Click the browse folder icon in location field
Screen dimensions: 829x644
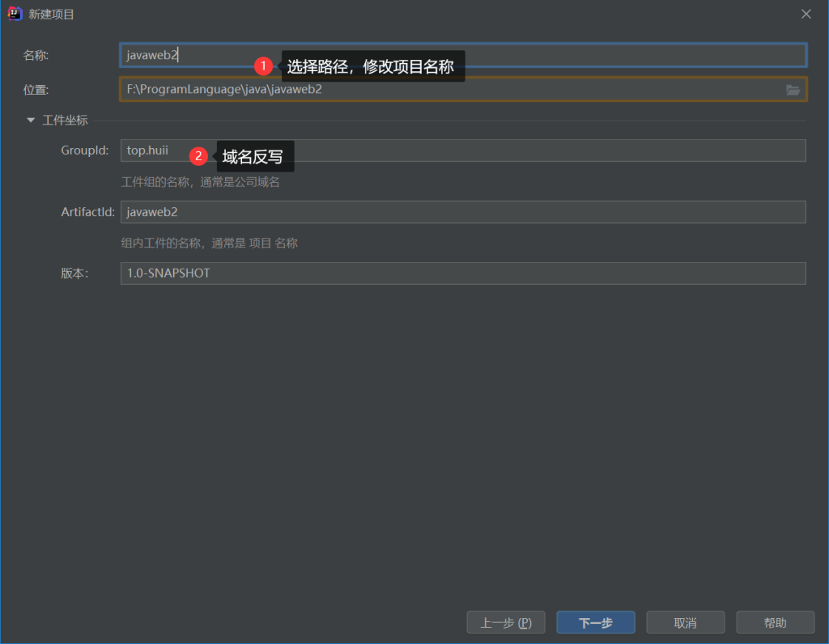coord(793,90)
